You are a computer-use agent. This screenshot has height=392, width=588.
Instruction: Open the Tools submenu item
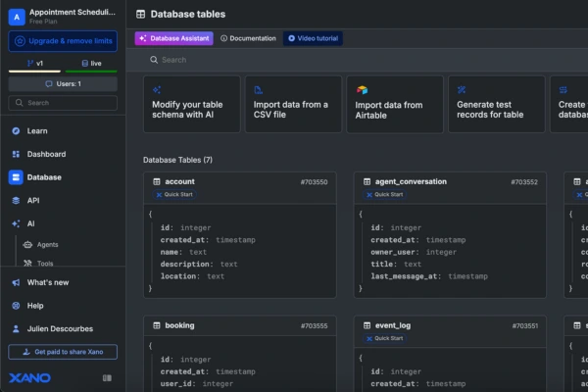point(45,264)
